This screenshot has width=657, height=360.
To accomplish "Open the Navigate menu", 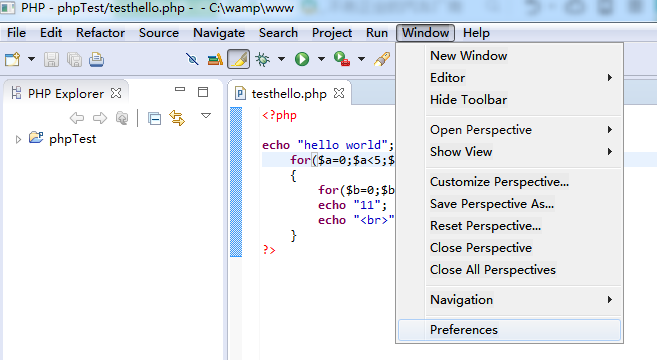I will [219, 33].
